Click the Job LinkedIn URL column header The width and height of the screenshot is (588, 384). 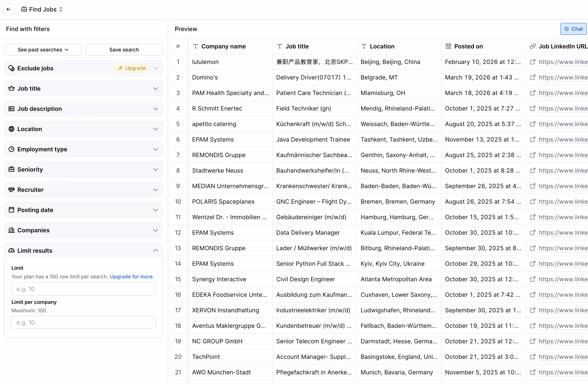[557, 46]
